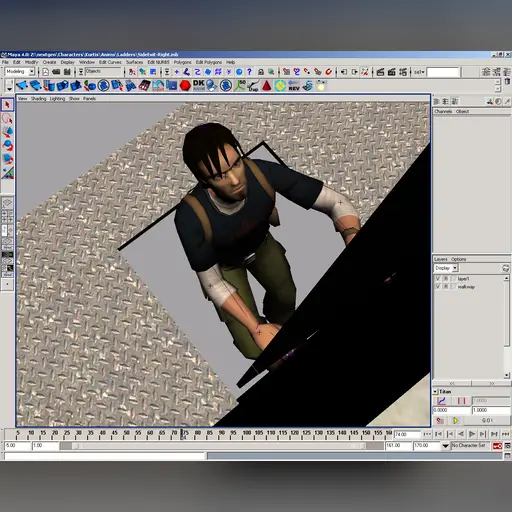Screen dimensions: 512x512
Task: Open the shelf tab dropdown arrow
Action: pos(9,89)
